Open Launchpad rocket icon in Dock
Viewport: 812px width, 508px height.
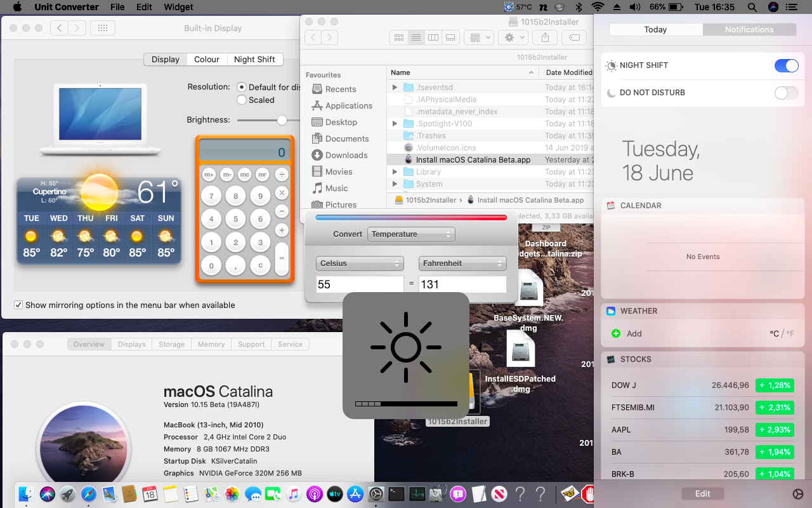(x=68, y=493)
